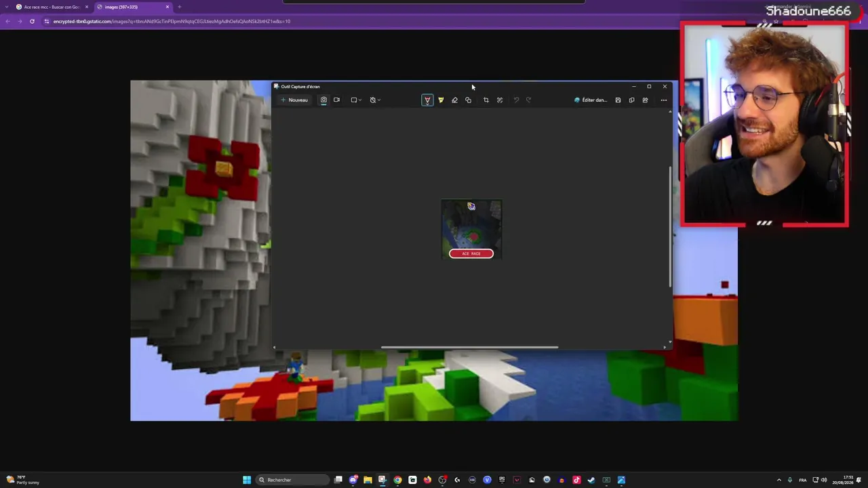Click the Snipping Tool vertical scrollbar

pos(671,226)
